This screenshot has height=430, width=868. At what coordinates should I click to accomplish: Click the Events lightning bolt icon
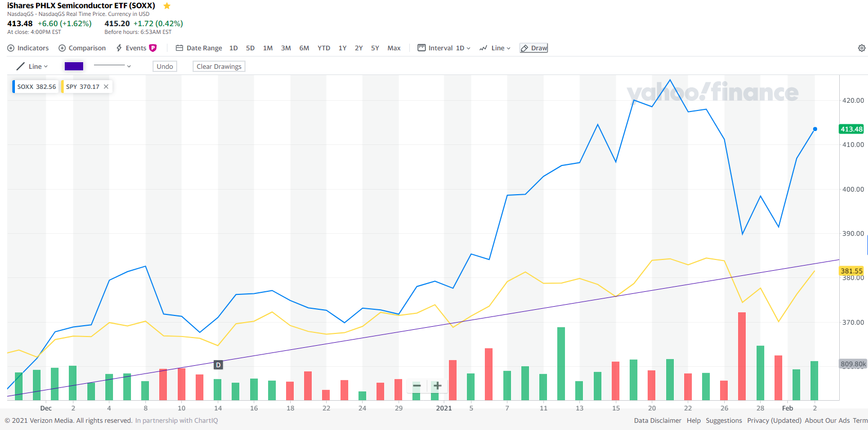(x=119, y=48)
